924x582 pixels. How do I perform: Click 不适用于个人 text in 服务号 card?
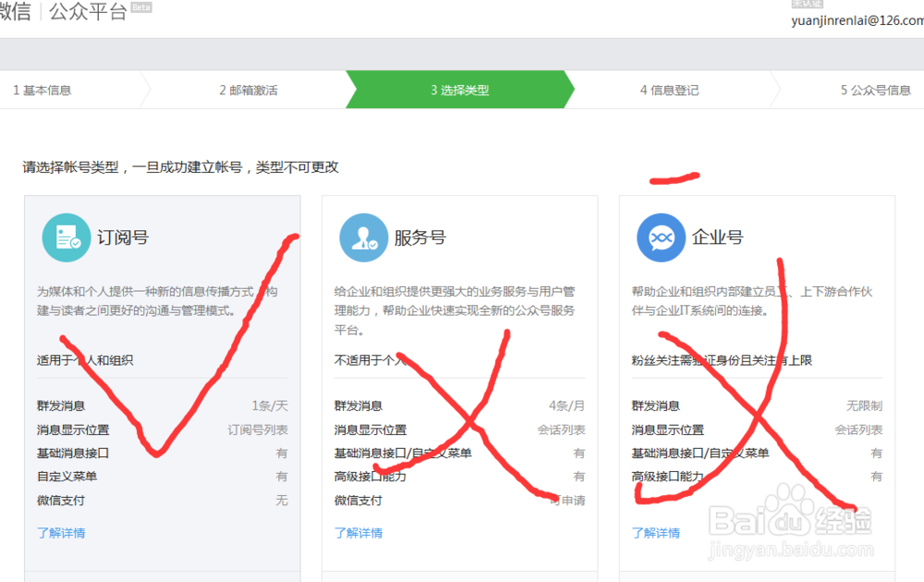[371, 360]
